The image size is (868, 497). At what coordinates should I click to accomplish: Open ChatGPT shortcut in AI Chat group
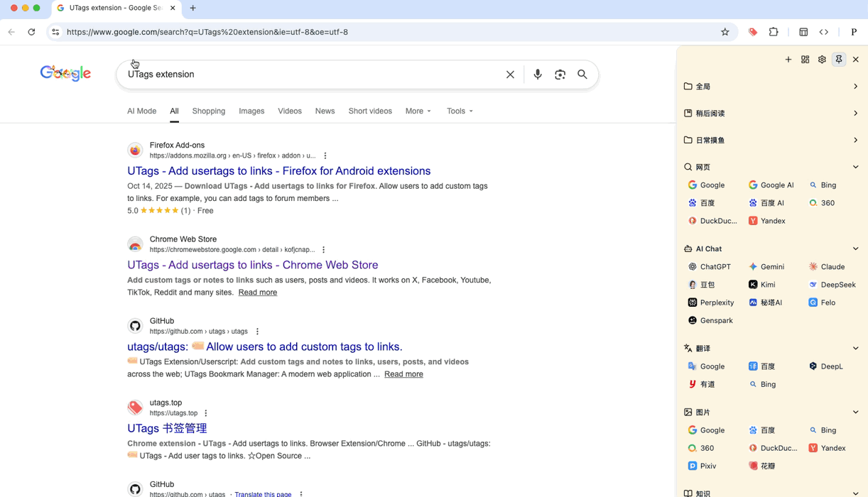pos(710,267)
